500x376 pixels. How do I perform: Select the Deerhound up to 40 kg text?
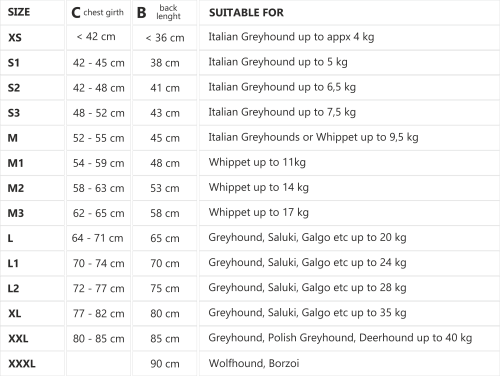(416, 338)
